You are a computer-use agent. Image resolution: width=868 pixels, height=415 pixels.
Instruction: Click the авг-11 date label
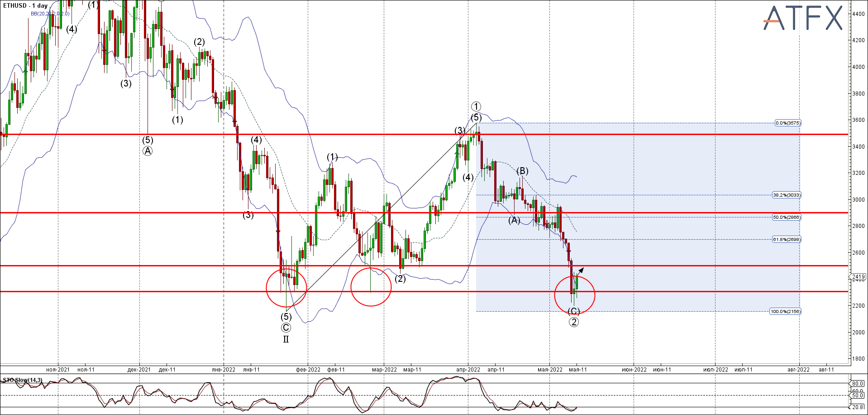[826, 370]
